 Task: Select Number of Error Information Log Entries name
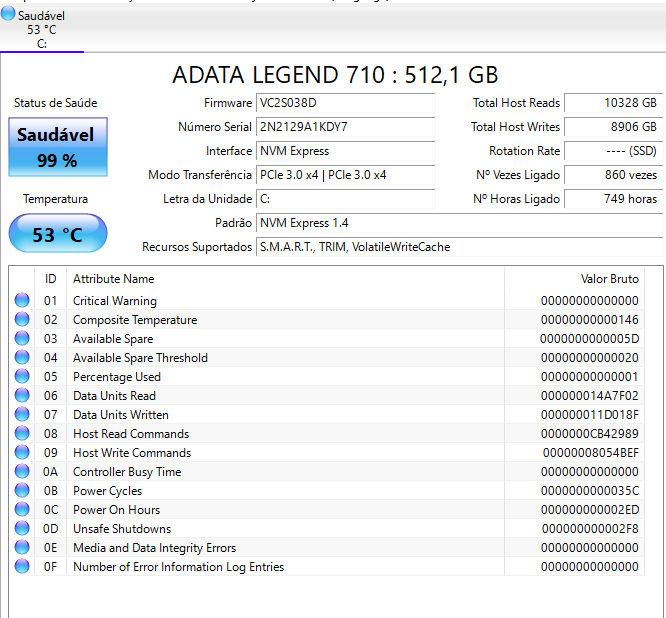[x=178, y=567]
